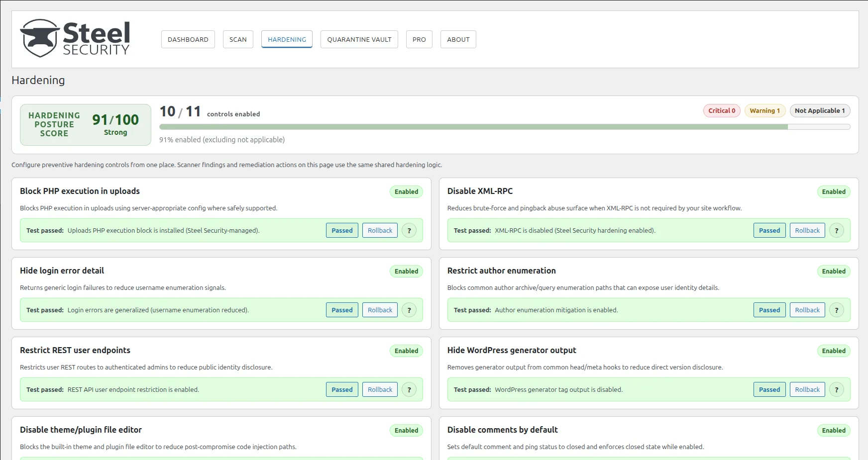
Task: Open help for Hide WordPress generator output
Action: (x=837, y=389)
